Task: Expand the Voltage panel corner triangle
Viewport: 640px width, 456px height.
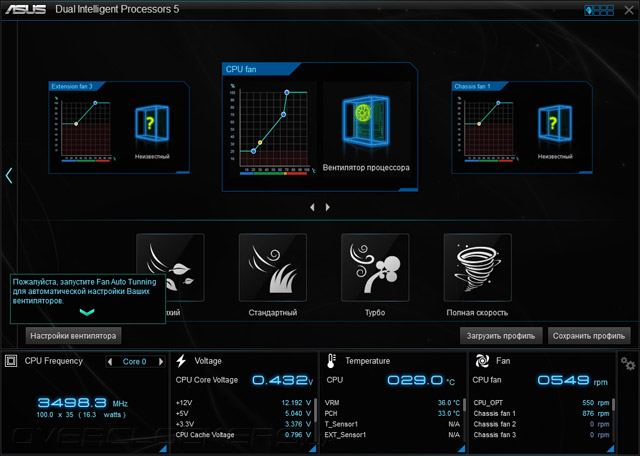Action: point(313,449)
